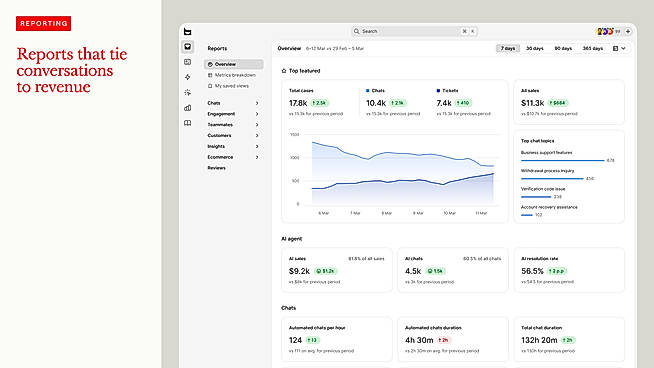Click the Command key badge in search bar
The height and width of the screenshot is (368, 654).
tap(464, 31)
